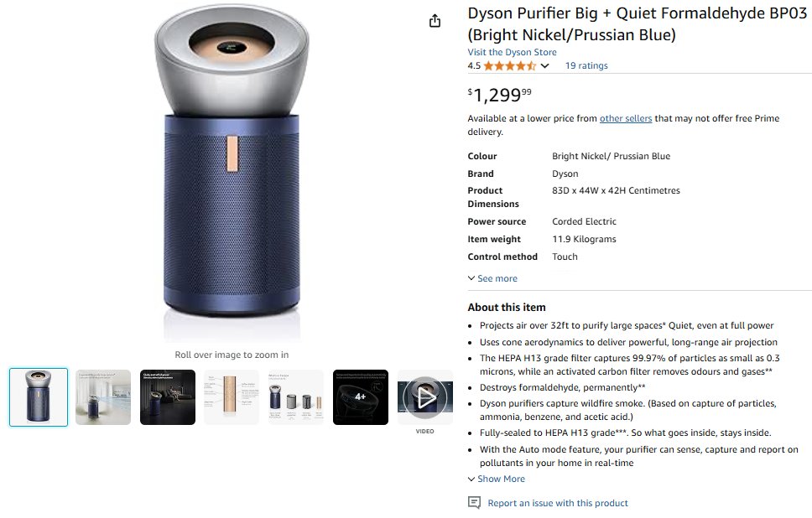Select the thumbnail with purifier and accessories
This screenshot has width=812, height=518.
pos(296,397)
